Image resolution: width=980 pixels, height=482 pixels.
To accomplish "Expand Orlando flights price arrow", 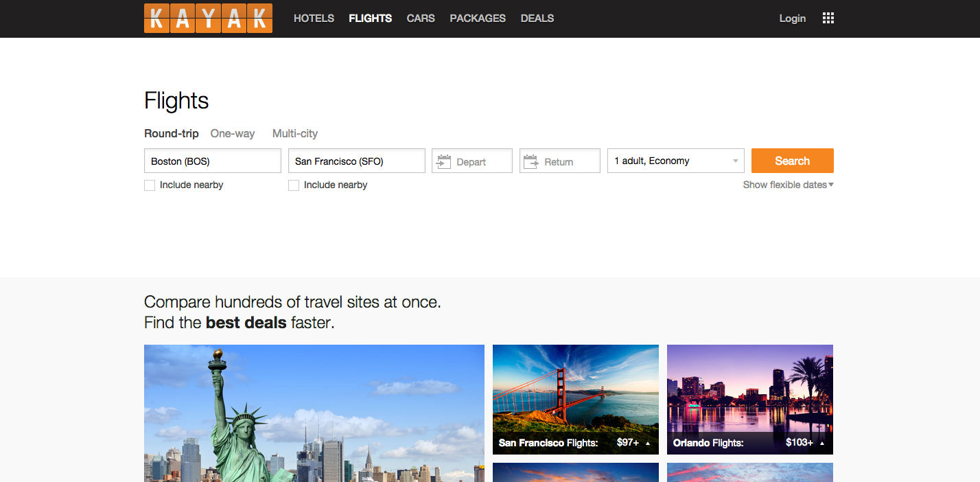I will 821,444.
